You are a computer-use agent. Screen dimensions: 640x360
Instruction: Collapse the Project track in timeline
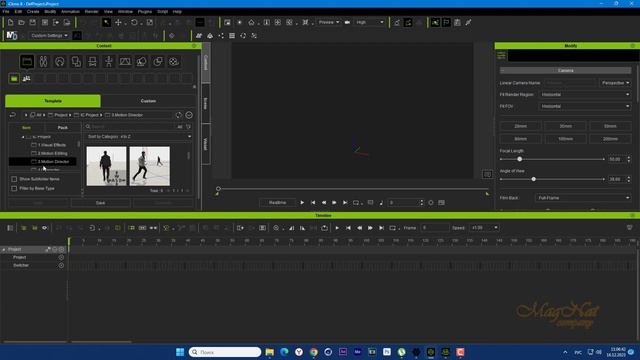(x=4, y=249)
